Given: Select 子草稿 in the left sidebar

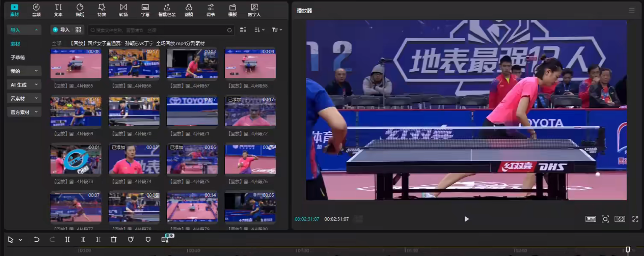Looking at the screenshot, I should pos(18,58).
